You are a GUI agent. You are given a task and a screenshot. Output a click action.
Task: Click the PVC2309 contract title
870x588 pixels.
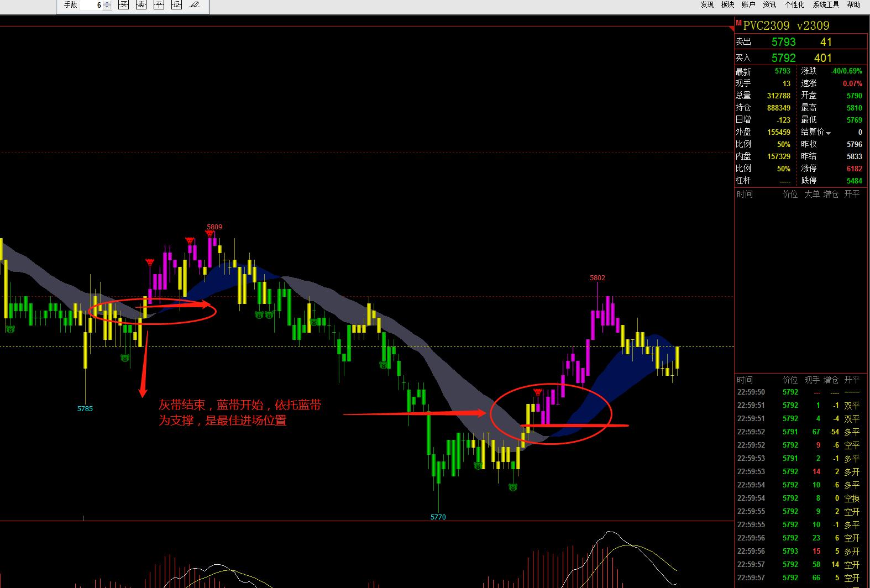tap(766, 25)
